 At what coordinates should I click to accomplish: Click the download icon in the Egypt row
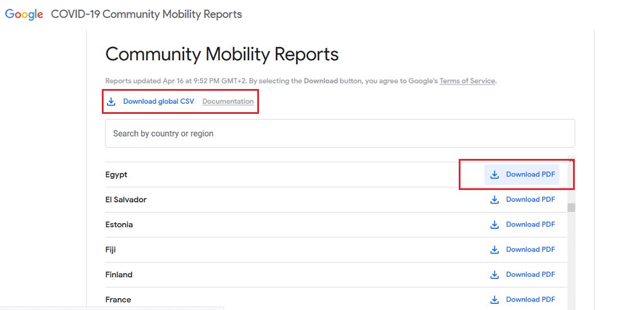495,175
